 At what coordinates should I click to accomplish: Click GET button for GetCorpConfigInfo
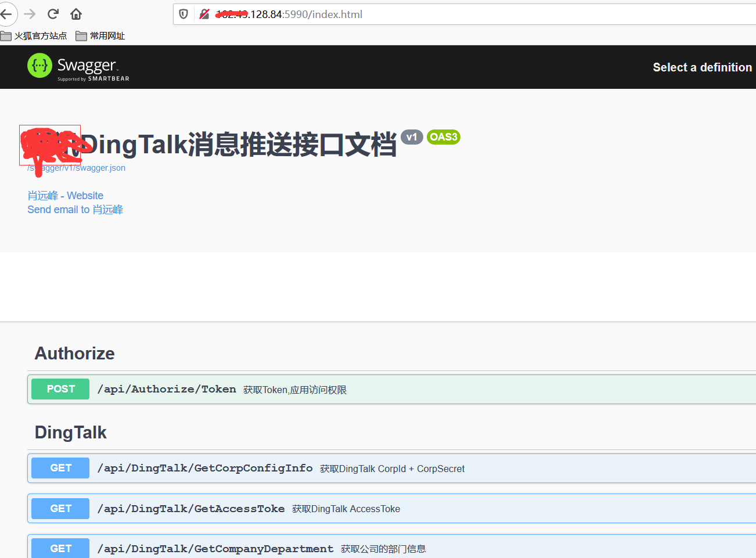(60, 468)
